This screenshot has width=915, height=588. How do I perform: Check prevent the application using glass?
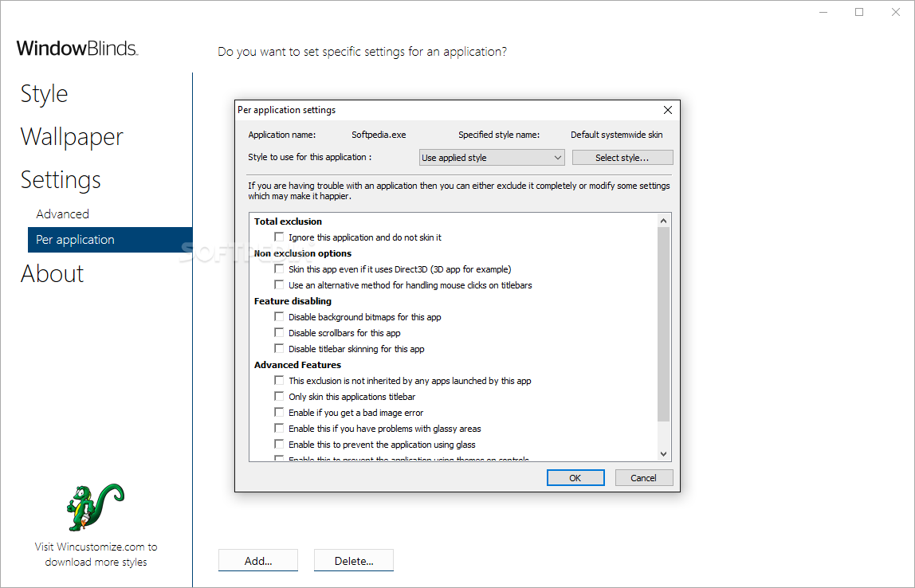[279, 444]
